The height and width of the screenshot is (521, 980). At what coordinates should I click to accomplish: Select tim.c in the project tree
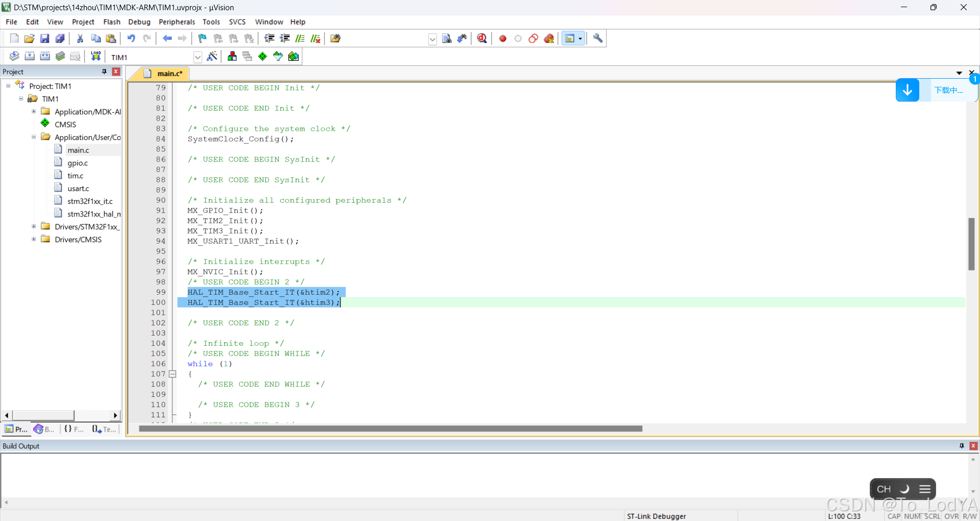76,176
